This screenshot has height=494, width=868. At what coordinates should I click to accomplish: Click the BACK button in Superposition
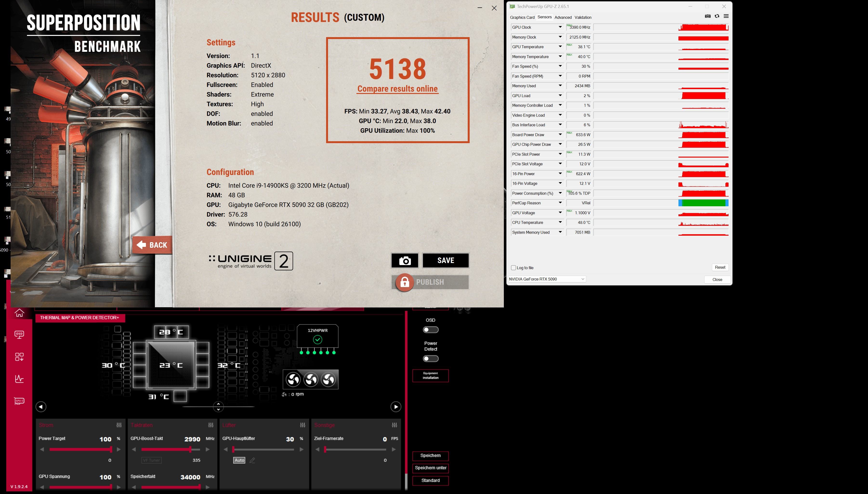tap(152, 245)
